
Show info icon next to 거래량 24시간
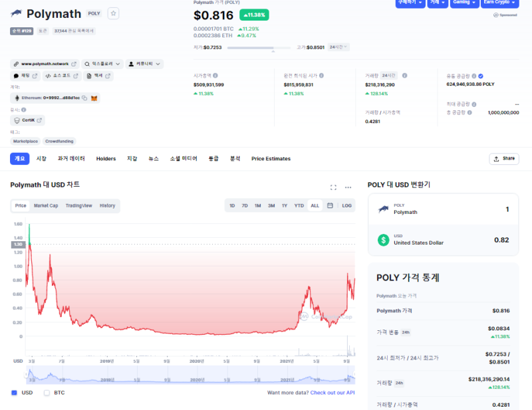click(x=405, y=76)
